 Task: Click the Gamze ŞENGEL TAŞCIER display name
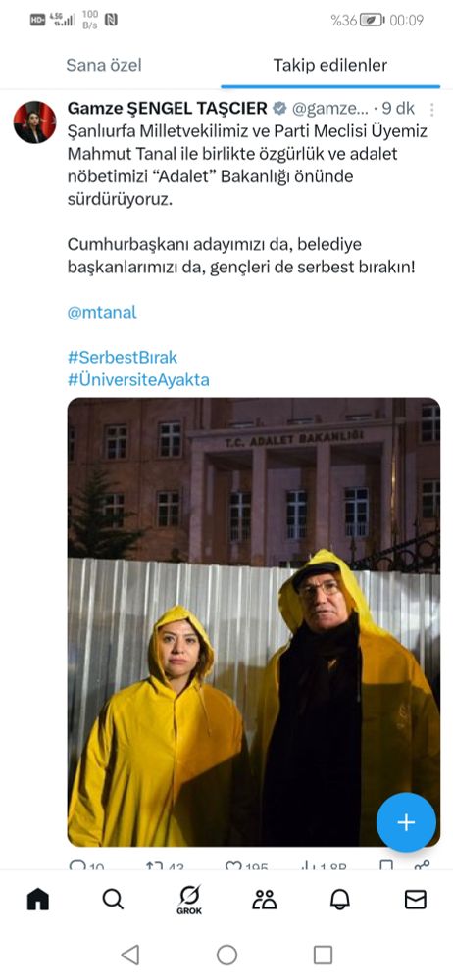coord(167,108)
